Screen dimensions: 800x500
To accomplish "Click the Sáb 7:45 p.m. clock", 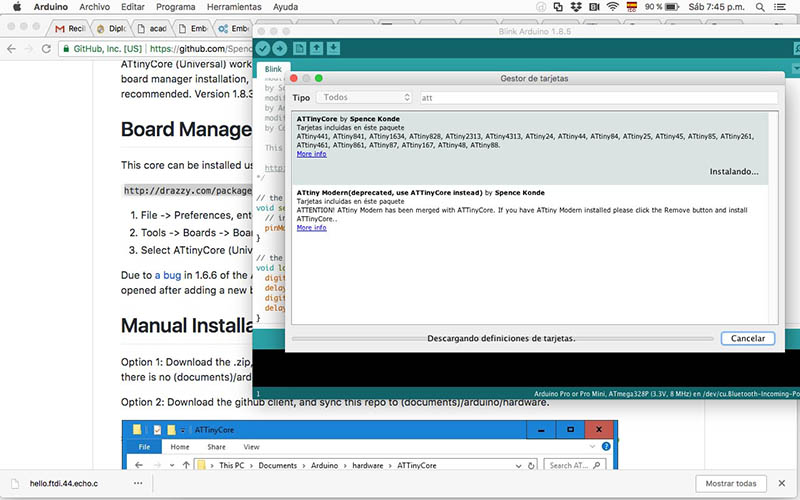I will tap(716, 7).
